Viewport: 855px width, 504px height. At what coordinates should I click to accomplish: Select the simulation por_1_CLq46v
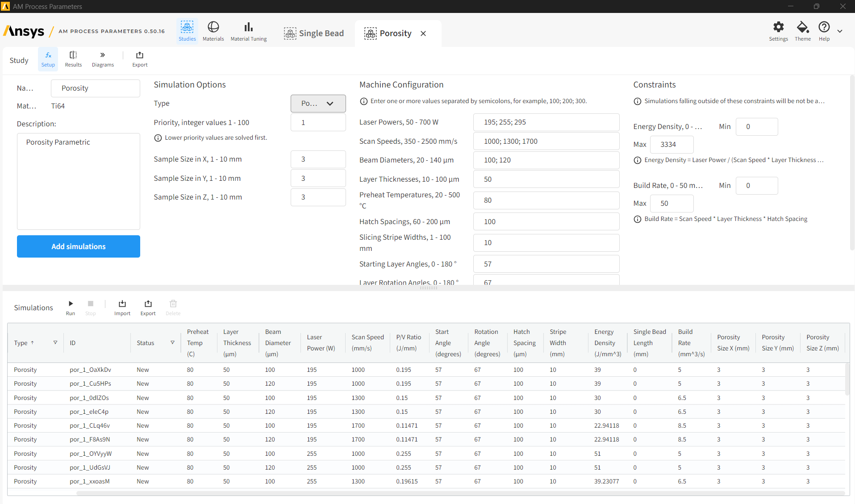(426, 425)
